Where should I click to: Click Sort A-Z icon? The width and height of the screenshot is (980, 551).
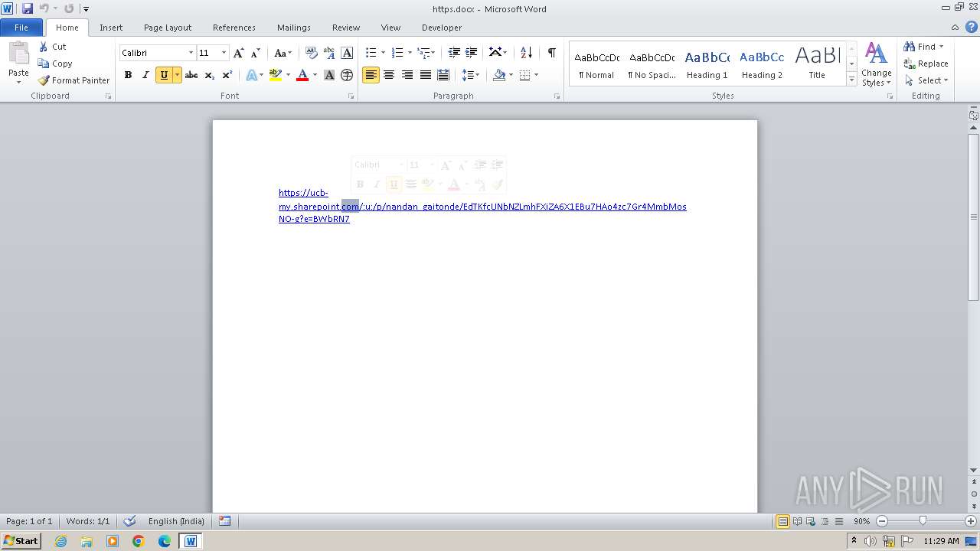pos(526,53)
